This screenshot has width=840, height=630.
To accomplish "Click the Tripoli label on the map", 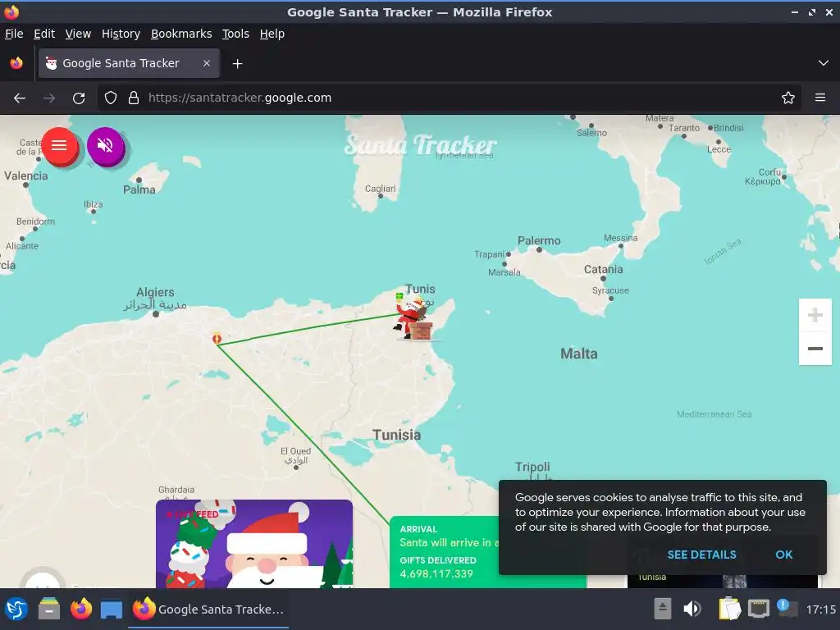I will click(x=532, y=467).
